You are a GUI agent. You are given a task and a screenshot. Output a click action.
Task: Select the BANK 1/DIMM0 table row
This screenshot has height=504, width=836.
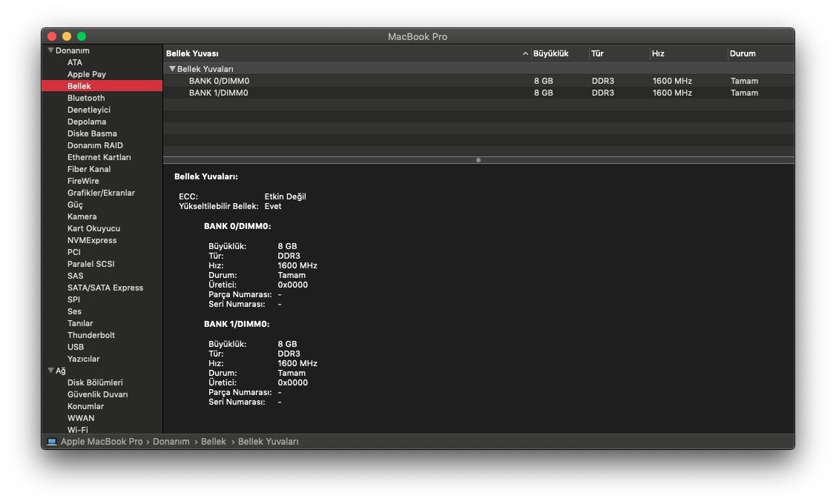(x=478, y=93)
